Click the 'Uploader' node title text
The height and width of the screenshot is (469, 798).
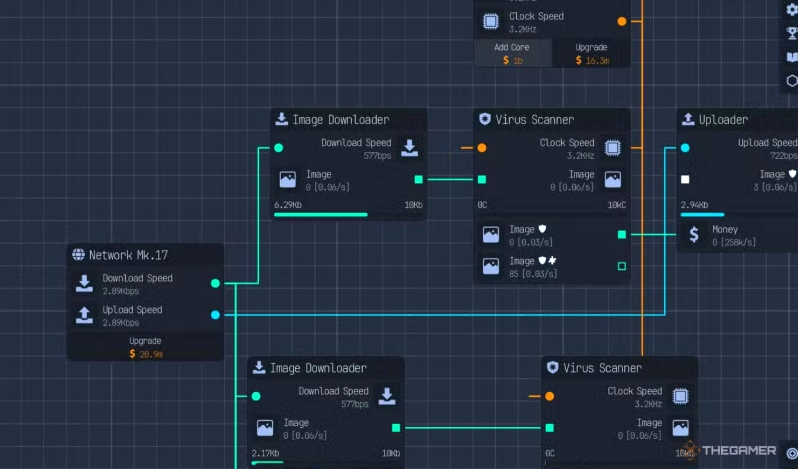(x=723, y=120)
